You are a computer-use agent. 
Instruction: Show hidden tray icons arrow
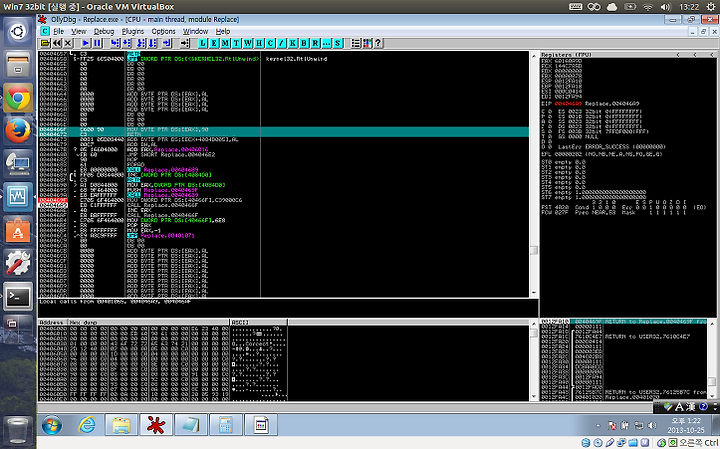coord(598,426)
